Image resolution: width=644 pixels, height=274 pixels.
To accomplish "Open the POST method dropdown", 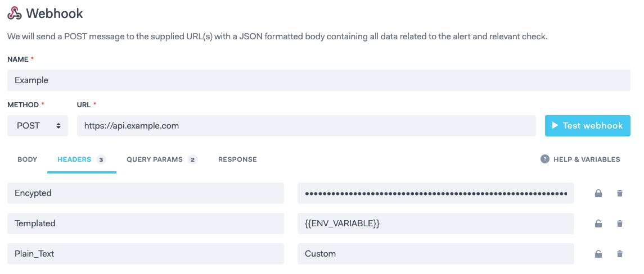I will [x=38, y=126].
